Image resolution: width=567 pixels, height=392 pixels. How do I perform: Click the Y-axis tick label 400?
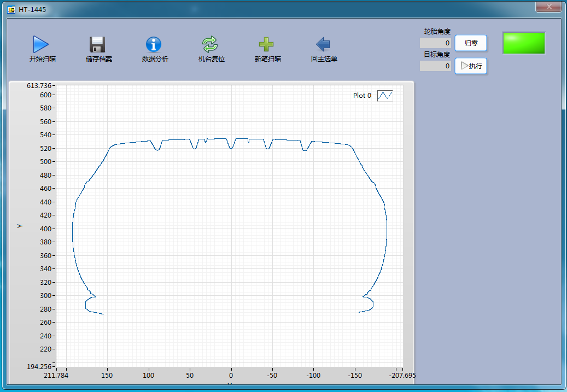[x=45, y=229]
